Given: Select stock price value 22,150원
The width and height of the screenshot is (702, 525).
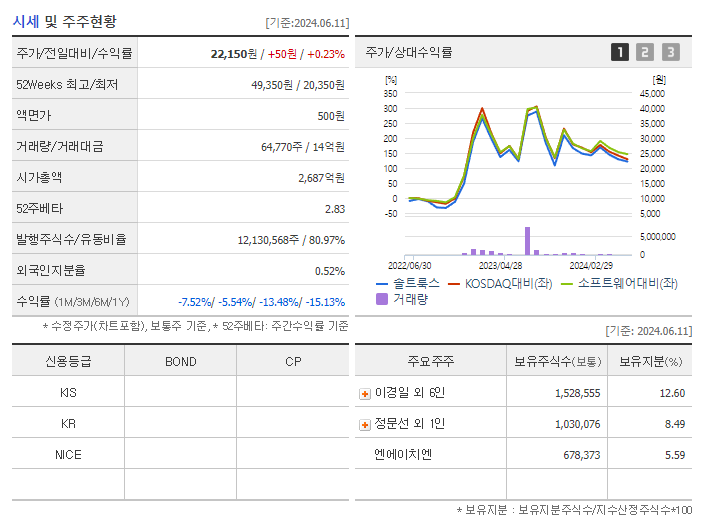Looking at the screenshot, I should pyautogui.click(x=234, y=54).
